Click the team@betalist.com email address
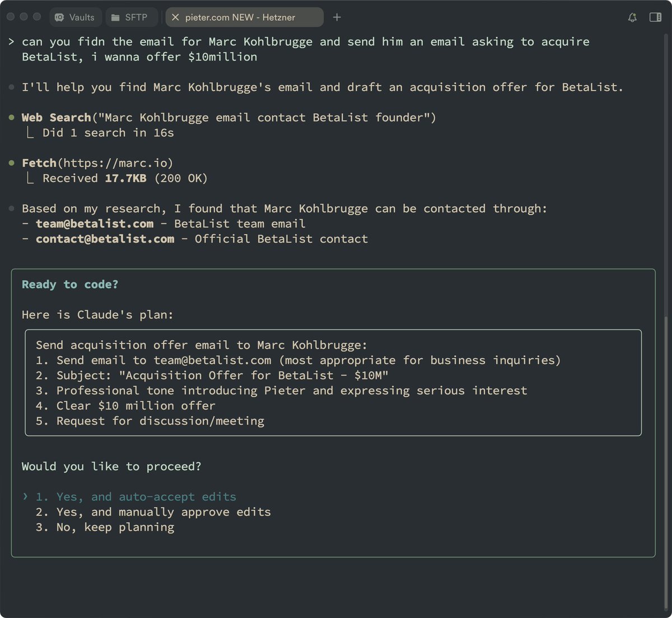The height and width of the screenshot is (618, 672). (x=95, y=224)
